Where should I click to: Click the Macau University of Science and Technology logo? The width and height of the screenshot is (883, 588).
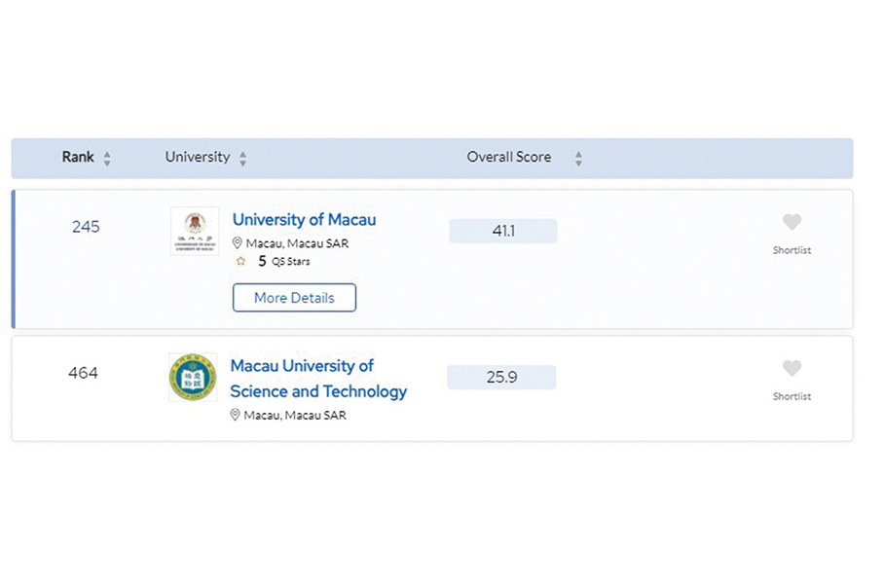(x=193, y=378)
